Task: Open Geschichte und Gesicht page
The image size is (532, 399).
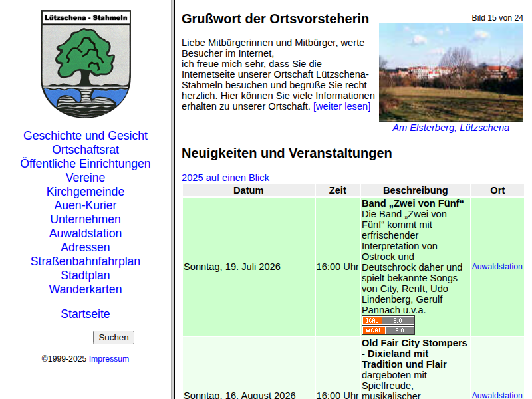Action: [86, 136]
